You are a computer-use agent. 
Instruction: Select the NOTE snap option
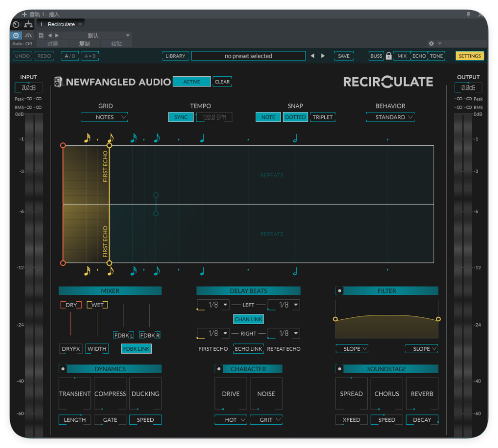[x=268, y=117]
